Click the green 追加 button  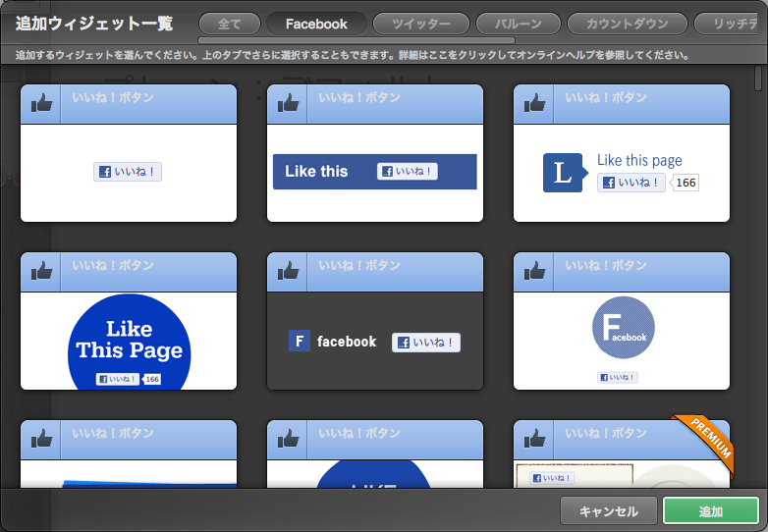click(x=711, y=511)
